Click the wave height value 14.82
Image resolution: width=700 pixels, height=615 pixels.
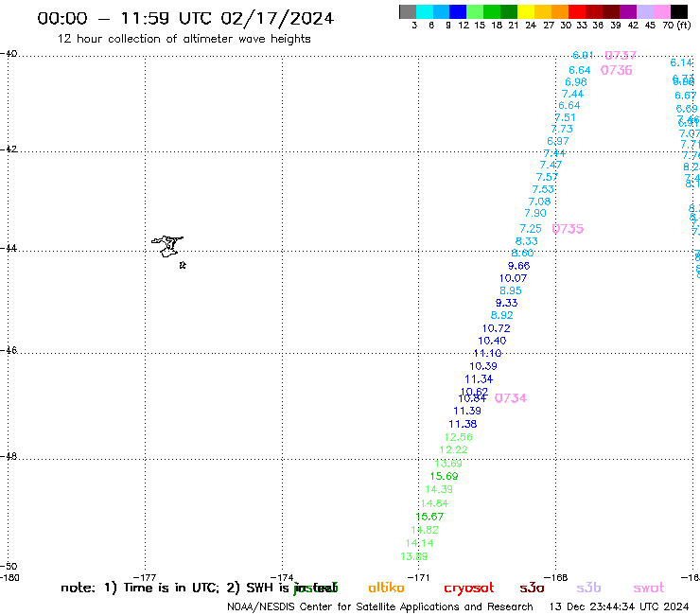pyautogui.click(x=425, y=530)
